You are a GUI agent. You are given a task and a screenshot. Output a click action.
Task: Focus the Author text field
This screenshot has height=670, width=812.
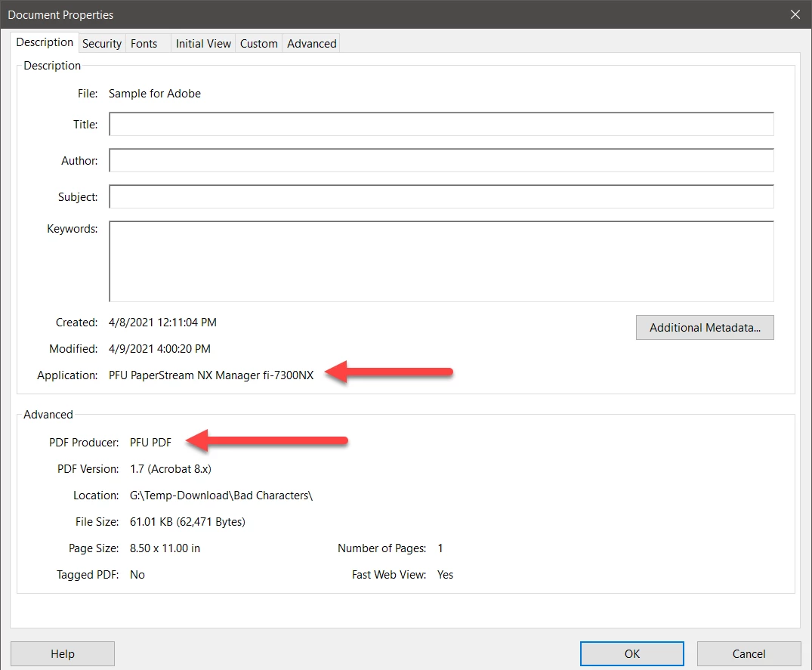click(441, 160)
